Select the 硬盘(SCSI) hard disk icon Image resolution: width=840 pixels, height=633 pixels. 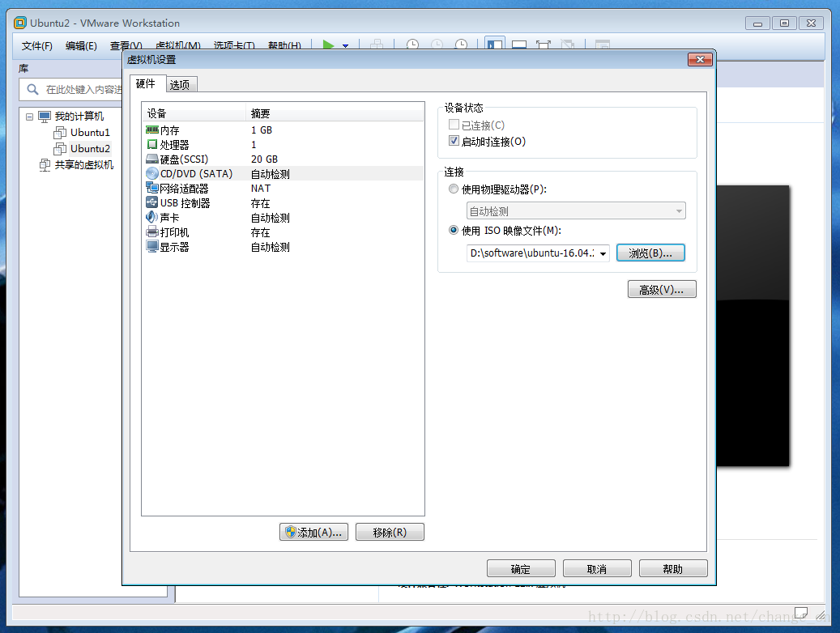click(152, 159)
